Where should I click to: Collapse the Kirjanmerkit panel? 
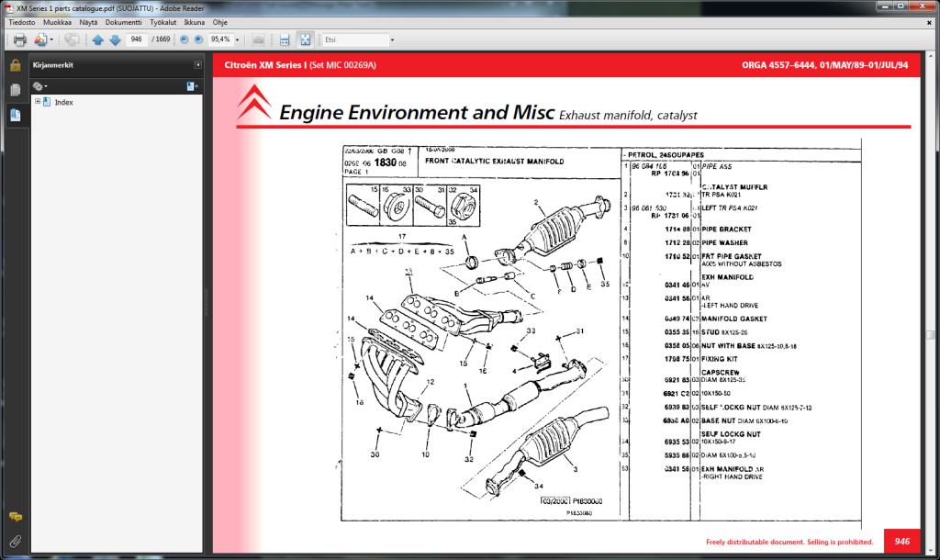tap(197, 65)
